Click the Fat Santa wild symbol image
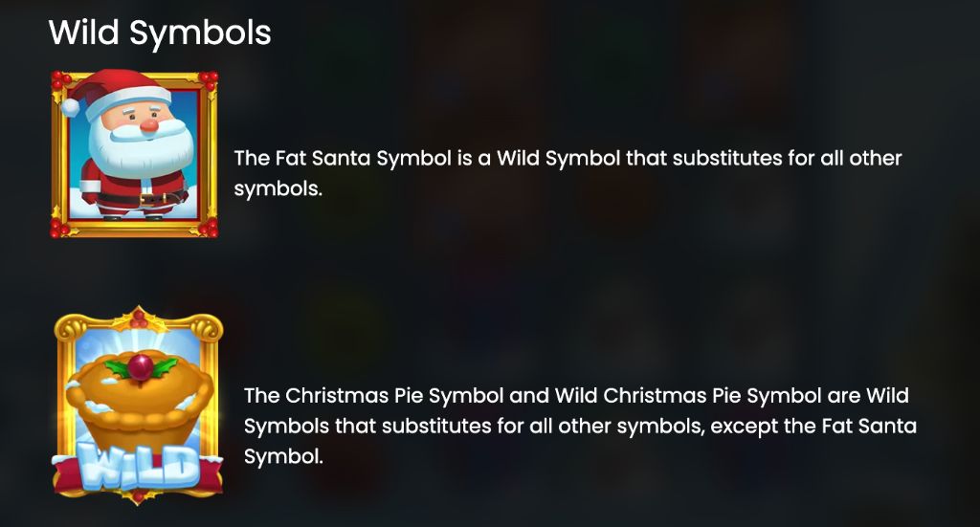The height and width of the screenshot is (527, 980). (134, 153)
